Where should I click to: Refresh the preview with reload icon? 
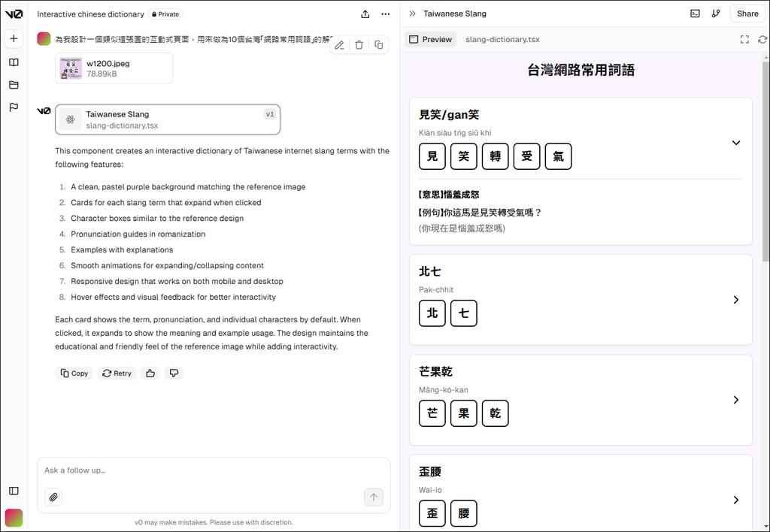tap(762, 39)
